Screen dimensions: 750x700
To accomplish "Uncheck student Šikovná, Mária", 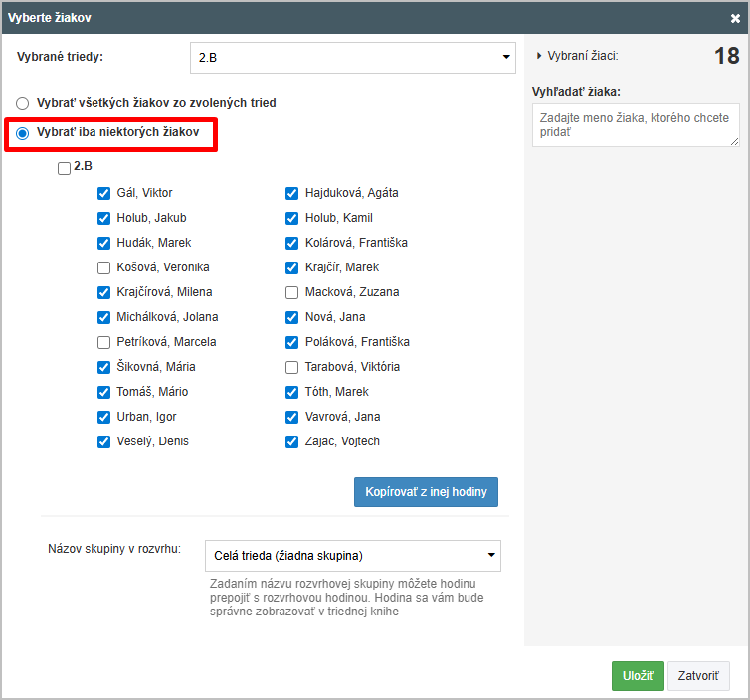I will [103, 367].
